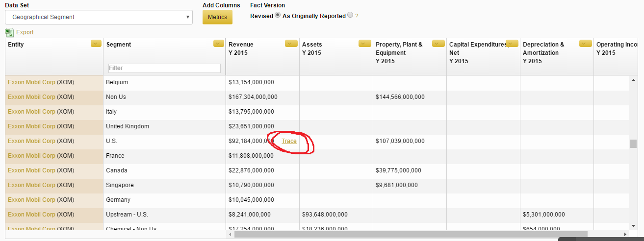
Task: Open Exxon Mobil Corp link in Germany row
Action: (31, 200)
